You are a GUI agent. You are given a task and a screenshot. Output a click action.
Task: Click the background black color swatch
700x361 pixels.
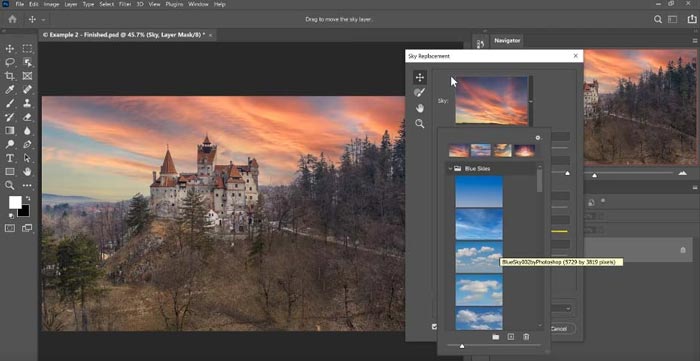click(x=25, y=212)
